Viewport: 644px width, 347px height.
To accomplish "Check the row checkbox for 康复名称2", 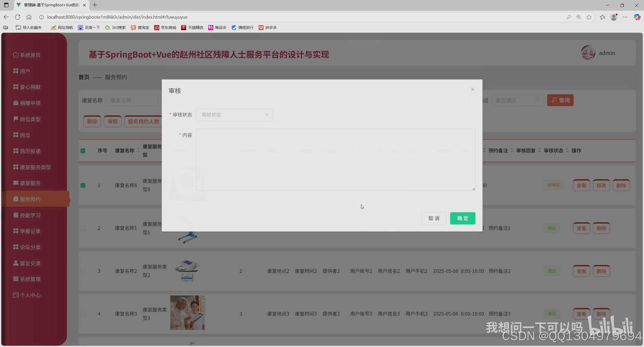I will pyautogui.click(x=83, y=271).
